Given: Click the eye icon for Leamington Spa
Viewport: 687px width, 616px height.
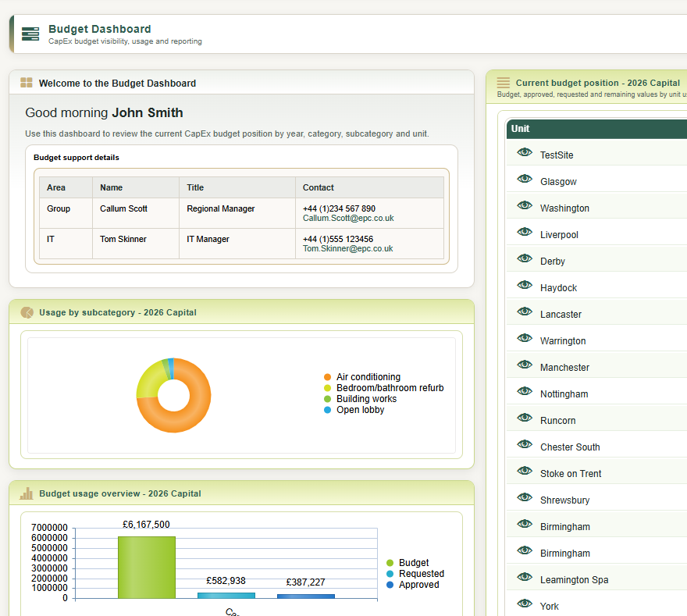Looking at the screenshot, I should (x=525, y=577).
